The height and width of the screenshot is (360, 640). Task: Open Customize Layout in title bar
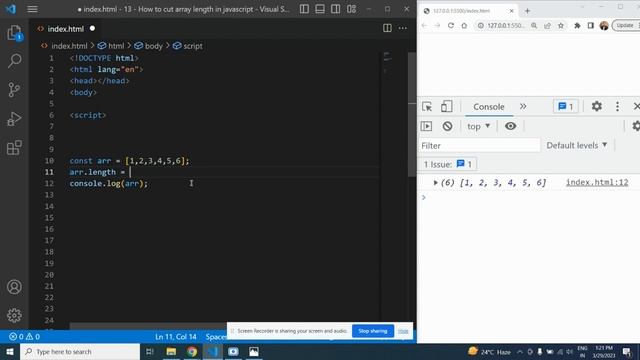tap(351, 9)
